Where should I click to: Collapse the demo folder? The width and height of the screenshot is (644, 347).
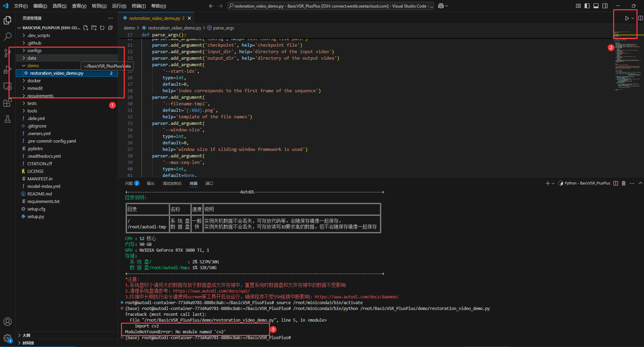pos(33,65)
